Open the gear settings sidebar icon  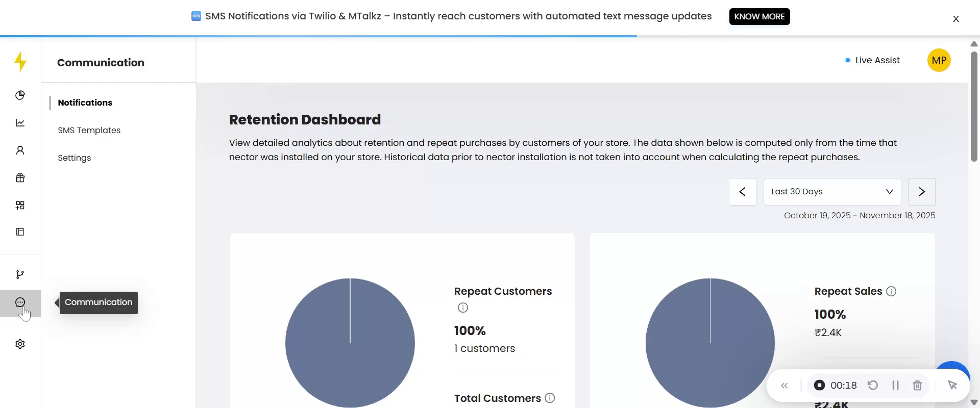(x=20, y=344)
